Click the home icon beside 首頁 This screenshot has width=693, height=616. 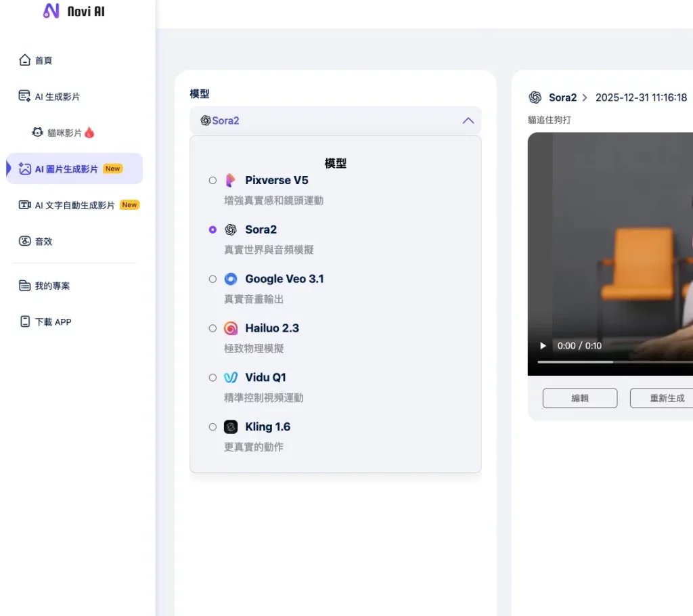coord(25,60)
